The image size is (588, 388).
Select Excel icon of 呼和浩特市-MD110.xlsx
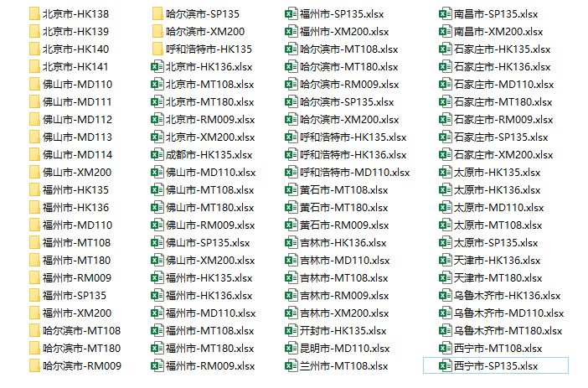pyautogui.click(x=291, y=173)
